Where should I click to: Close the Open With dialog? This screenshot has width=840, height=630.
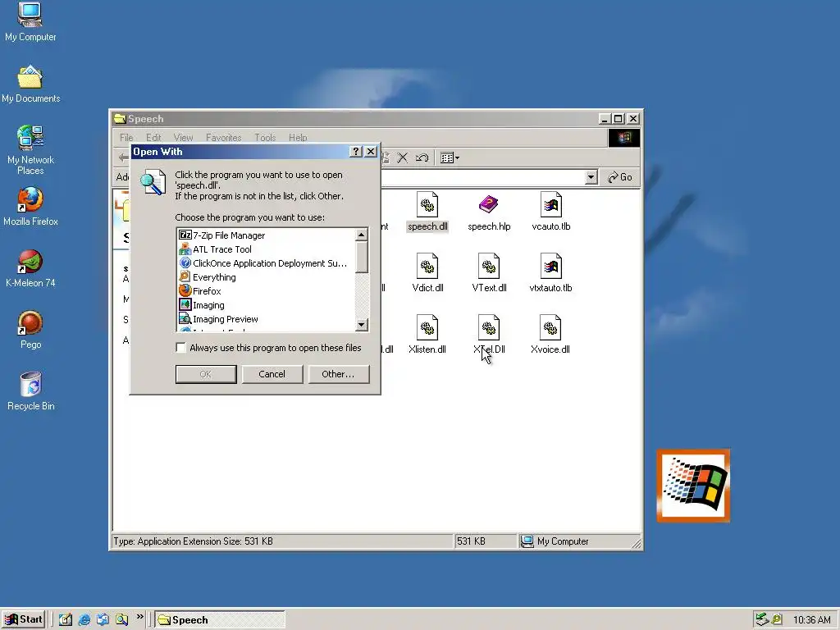point(371,152)
